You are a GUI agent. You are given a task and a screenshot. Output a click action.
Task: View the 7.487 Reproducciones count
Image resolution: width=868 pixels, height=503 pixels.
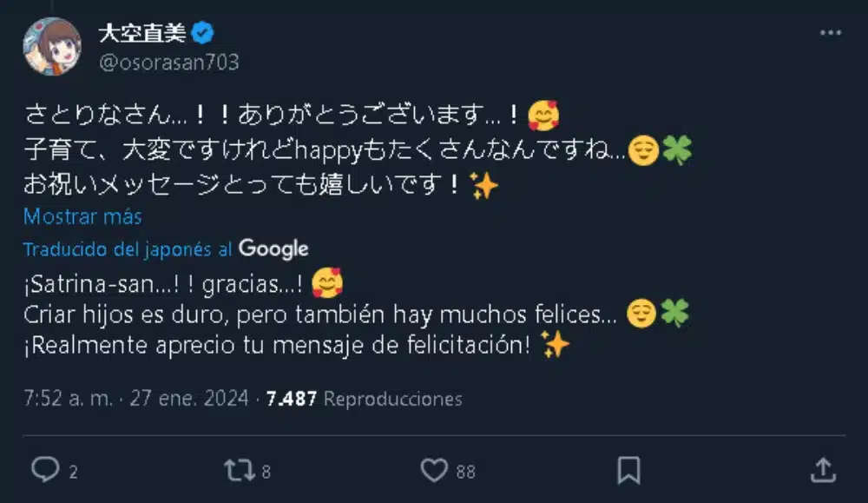(x=365, y=399)
